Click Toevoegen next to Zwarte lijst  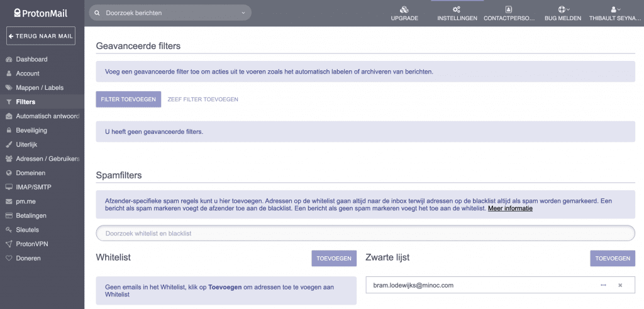pos(613,259)
